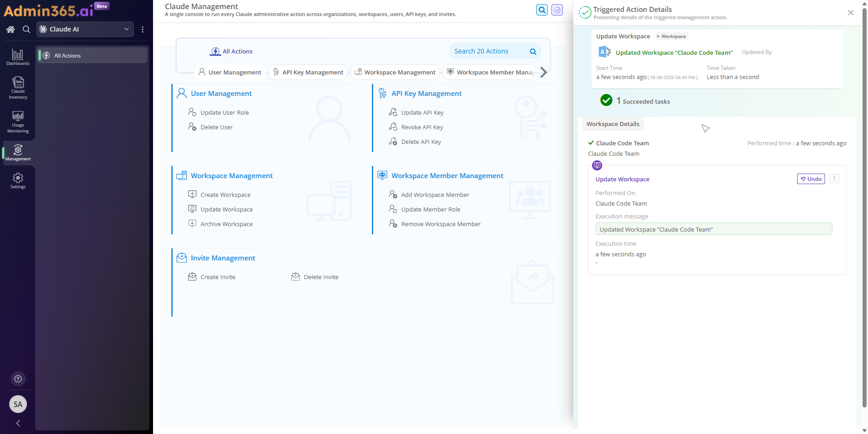Screen dimensions: 868x434
Task: Open the Delete User action
Action: pyautogui.click(x=211, y=127)
